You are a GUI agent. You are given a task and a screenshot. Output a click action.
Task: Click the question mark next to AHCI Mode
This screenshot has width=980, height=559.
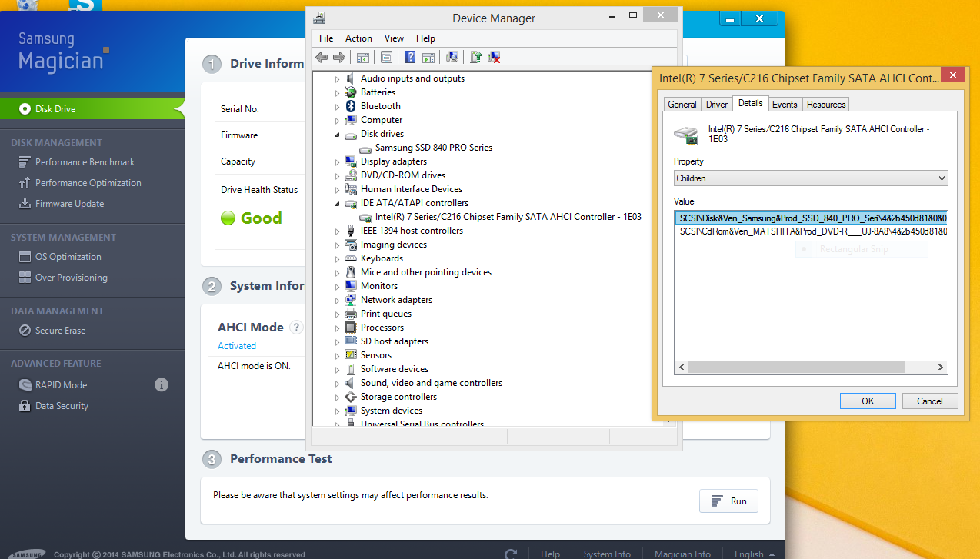pyautogui.click(x=296, y=328)
